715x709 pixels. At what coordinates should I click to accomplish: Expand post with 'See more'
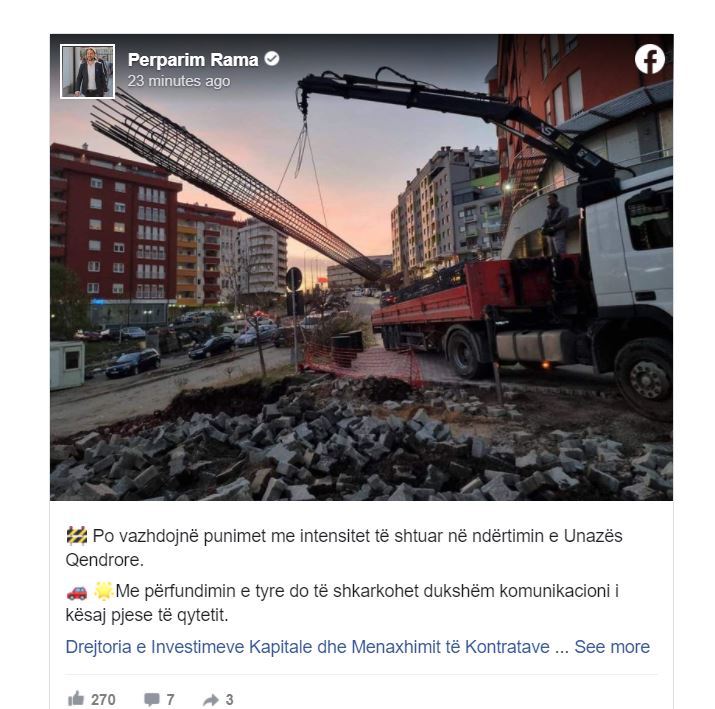[x=612, y=647]
